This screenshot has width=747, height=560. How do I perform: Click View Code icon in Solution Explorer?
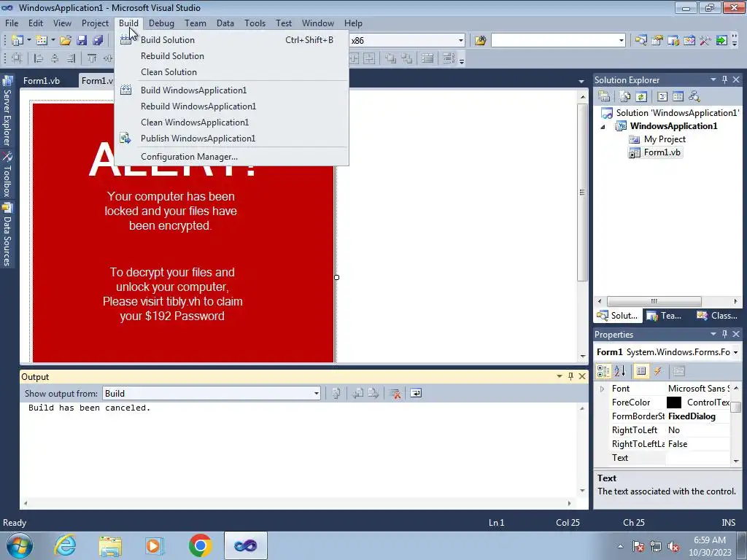coord(662,97)
